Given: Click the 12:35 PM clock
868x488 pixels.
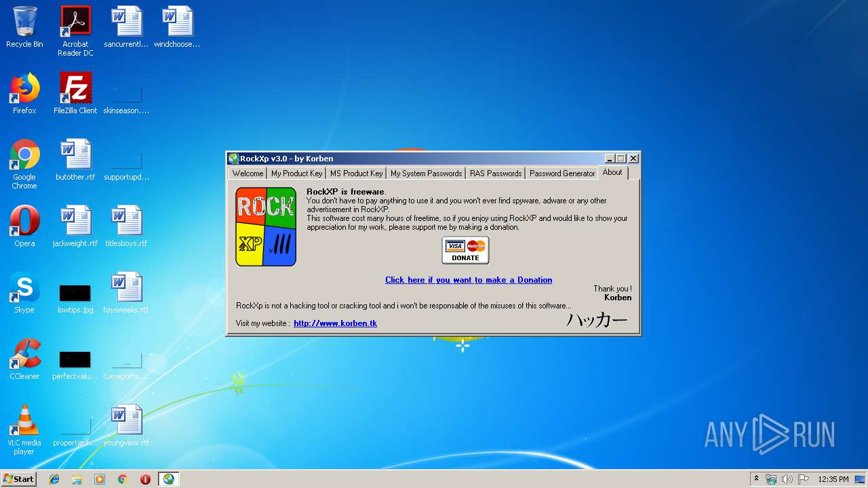Looking at the screenshot, I should 833,479.
